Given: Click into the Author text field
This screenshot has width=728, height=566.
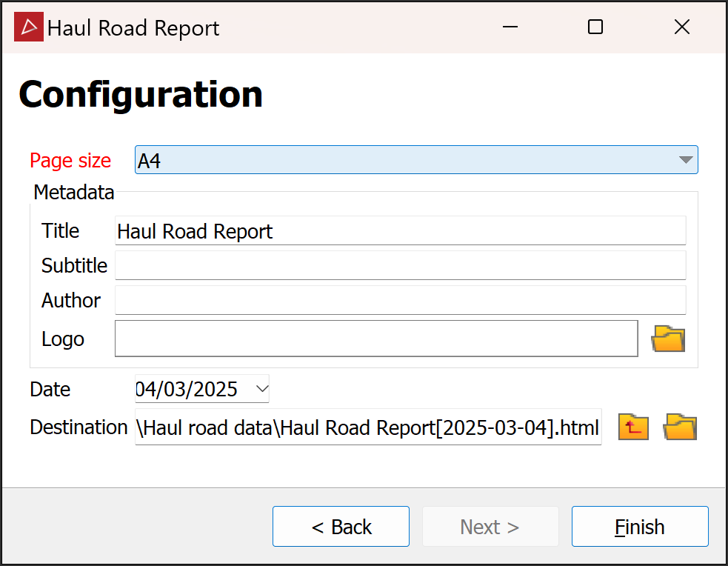Looking at the screenshot, I should pos(400,300).
